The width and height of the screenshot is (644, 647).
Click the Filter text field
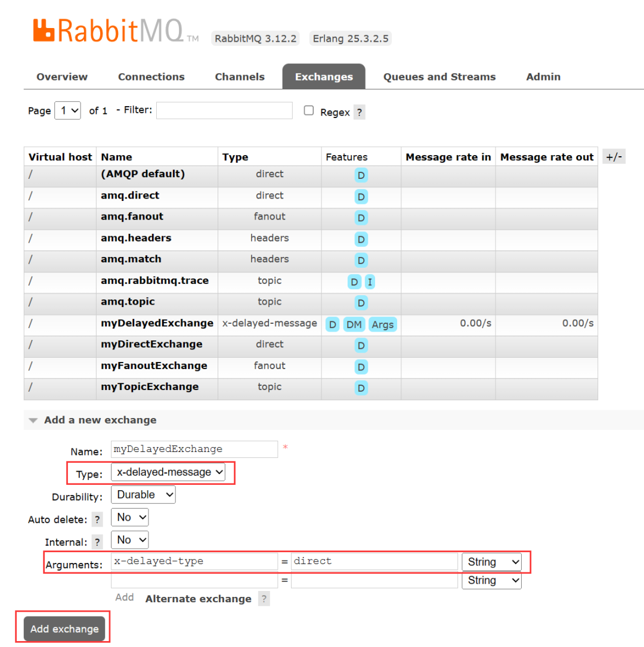coord(224,110)
